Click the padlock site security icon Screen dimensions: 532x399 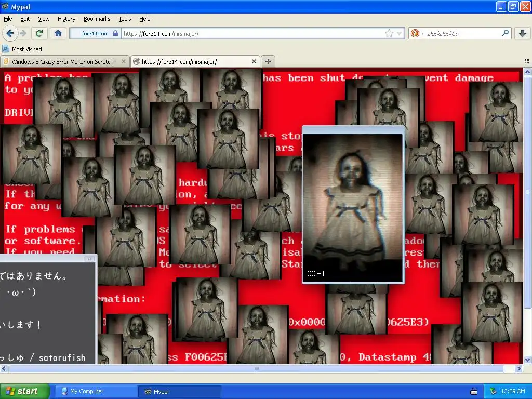pyautogui.click(x=115, y=33)
